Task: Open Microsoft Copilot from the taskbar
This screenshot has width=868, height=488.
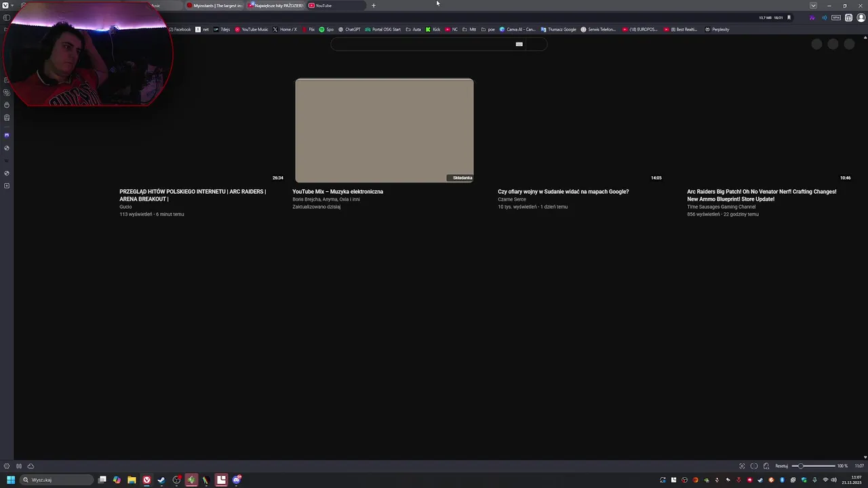Action: click(117, 480)
